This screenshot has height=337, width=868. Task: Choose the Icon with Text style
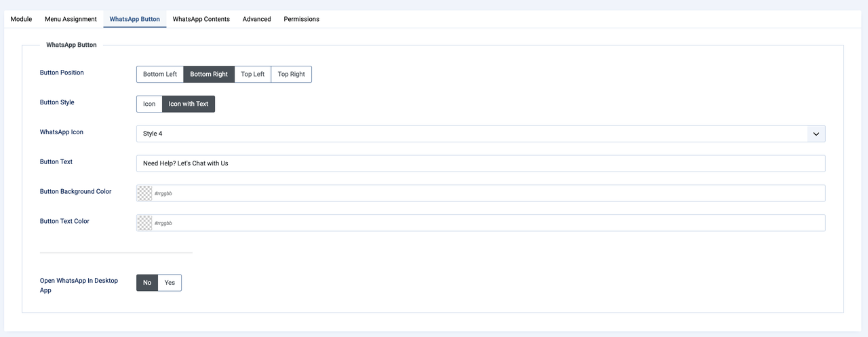click(x=189, y=104)
